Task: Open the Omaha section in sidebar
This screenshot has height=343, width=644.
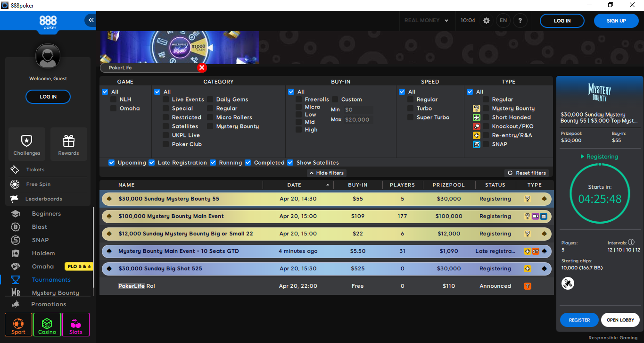Action: pyautogui.click(x=43, y=267)
